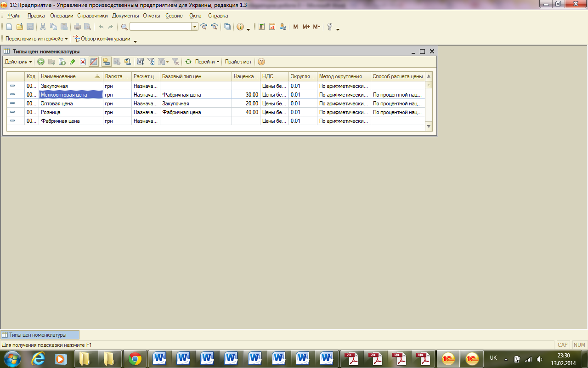Click the Способ расчета цены column header
Image resolution: width=588 pixels, height=368 pixels.
click(x=398, y=76)
